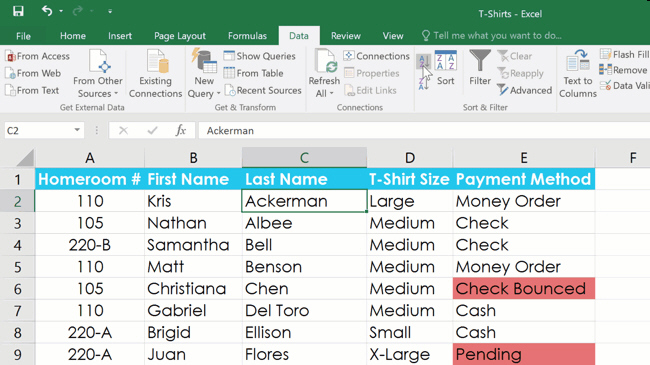Open the custom Sort dialog
The image size is (650, 365).
[x=446, y=68]
